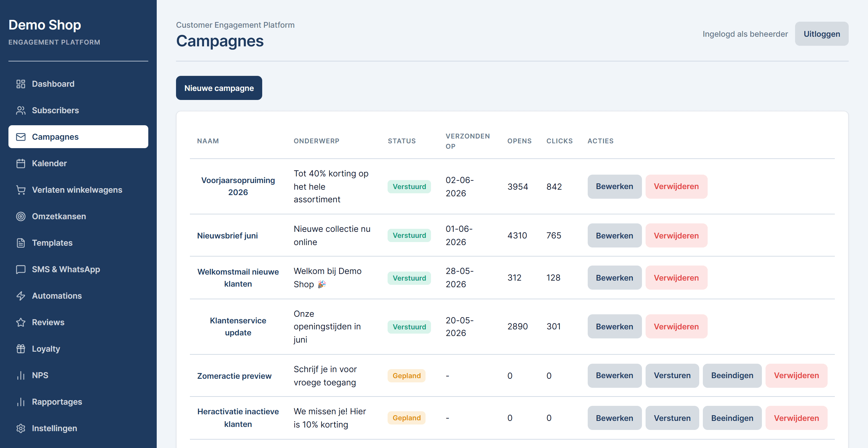Navigate to Automations

tap(78, 296)
